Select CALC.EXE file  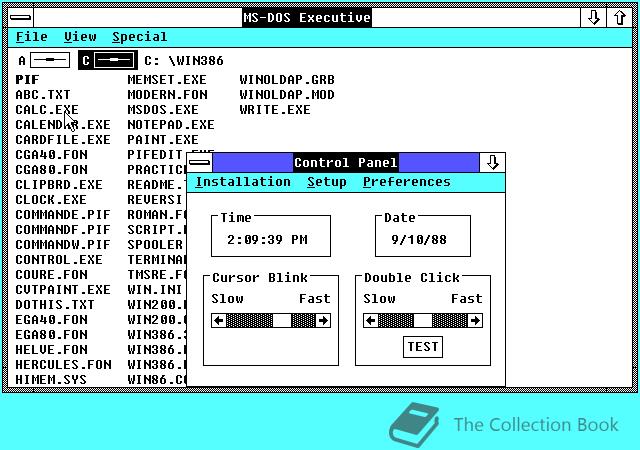click(47, 110)
